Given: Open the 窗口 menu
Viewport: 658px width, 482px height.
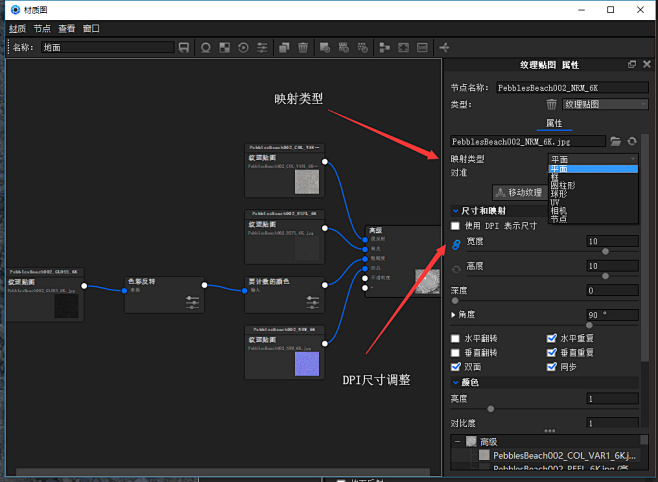Looking at the screenshot, I should 91,29.
